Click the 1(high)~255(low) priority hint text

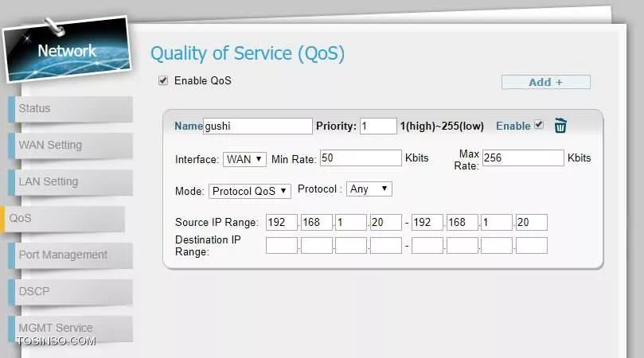coord(442,126)
